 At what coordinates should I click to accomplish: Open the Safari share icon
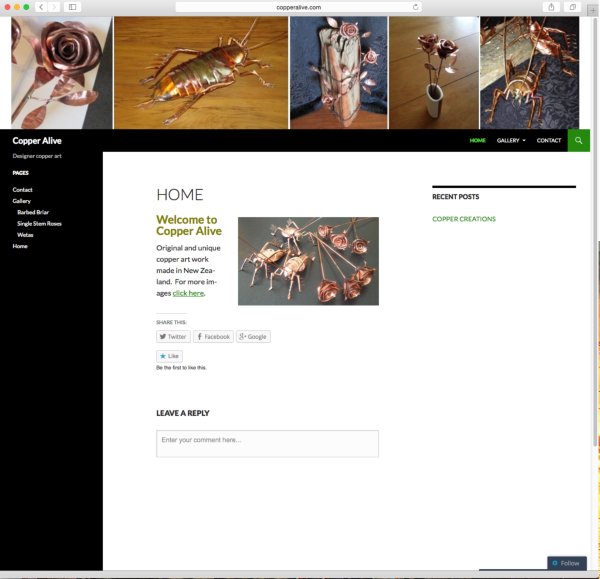point(551,7)
